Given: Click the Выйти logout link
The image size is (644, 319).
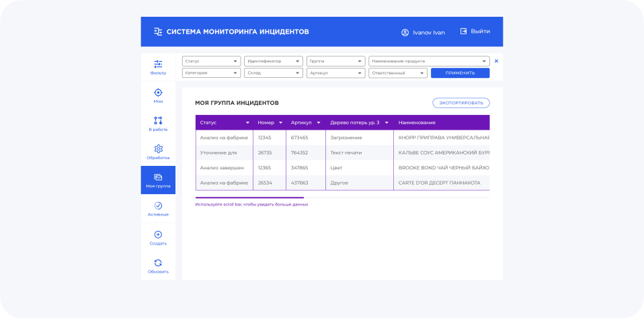Looking at the screenshot, I should point(475,32).
